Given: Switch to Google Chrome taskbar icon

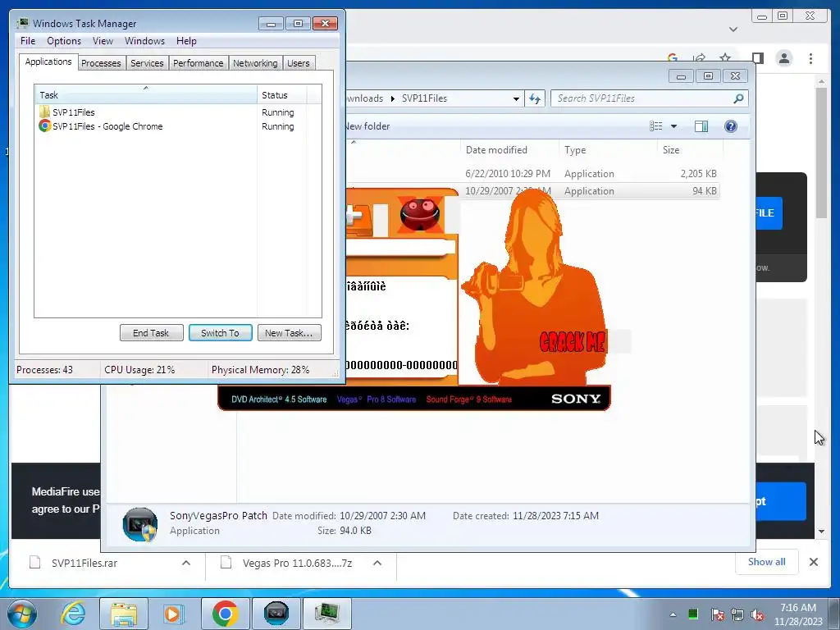Looking at the screenshot, I should (225, 614).
